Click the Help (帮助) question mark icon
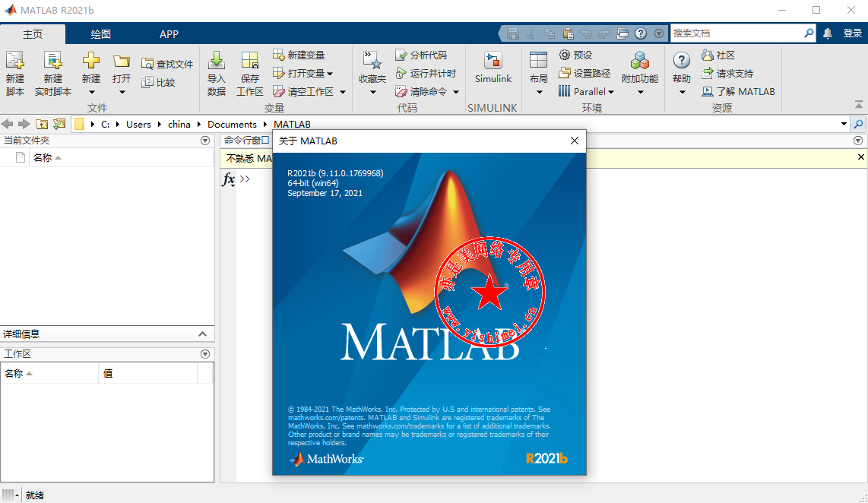868x503 pixels. 682,60
